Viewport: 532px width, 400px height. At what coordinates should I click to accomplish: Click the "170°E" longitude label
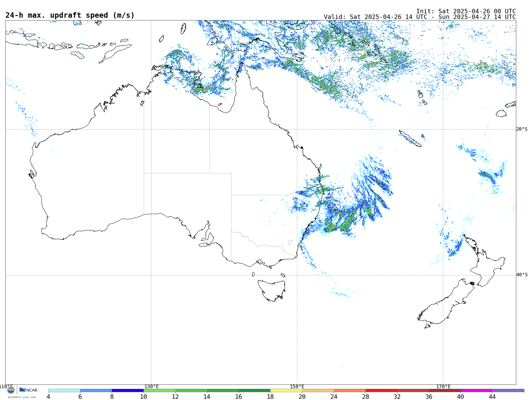(x=443, y=387)
